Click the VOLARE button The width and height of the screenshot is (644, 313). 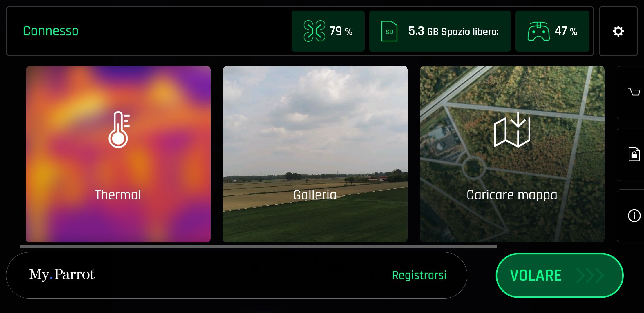tap(560, 275)
